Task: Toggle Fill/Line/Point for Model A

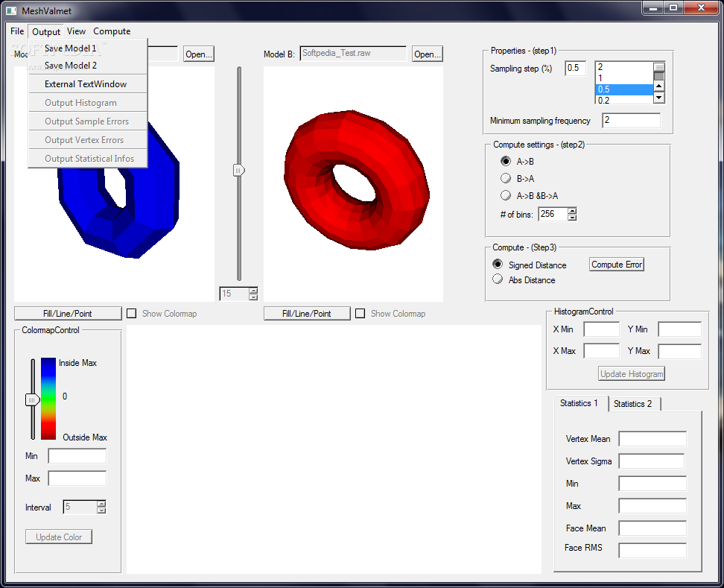Action: (68, 314)
